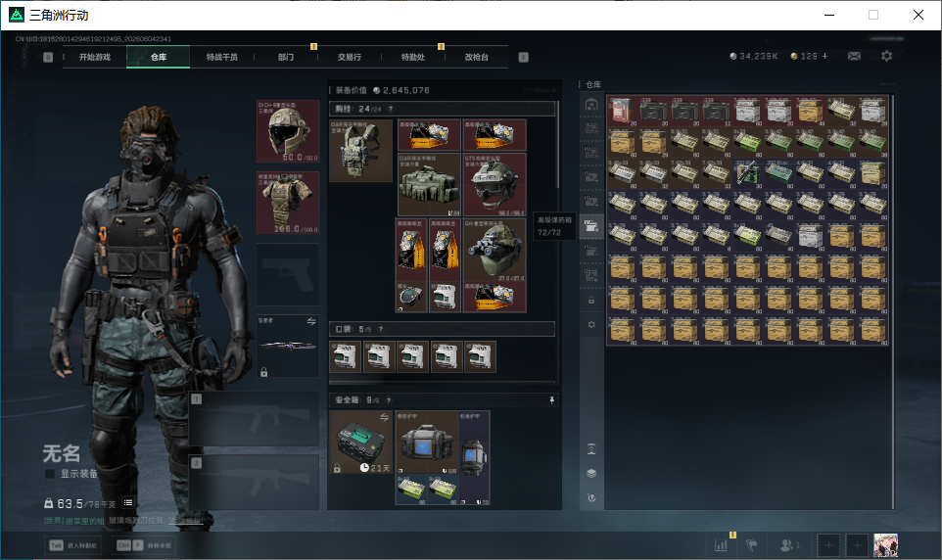Switch to the 特战干员 tab

click(221, 57)
